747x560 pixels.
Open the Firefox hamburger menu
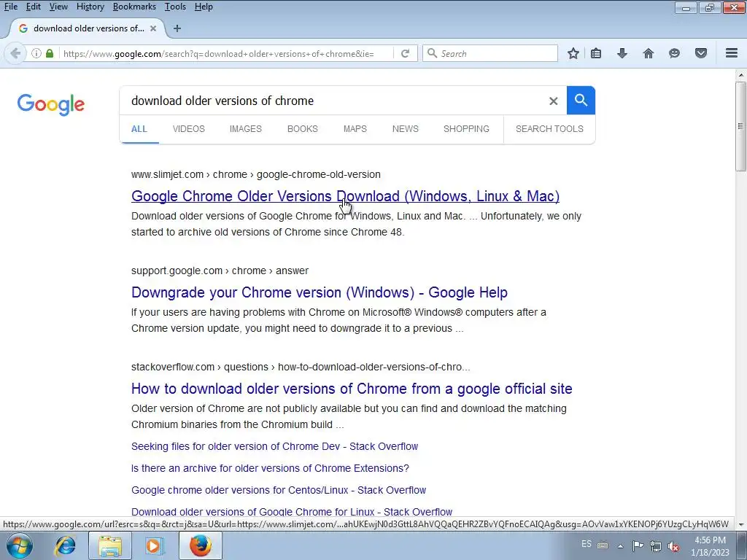click(x=732, y=53)
